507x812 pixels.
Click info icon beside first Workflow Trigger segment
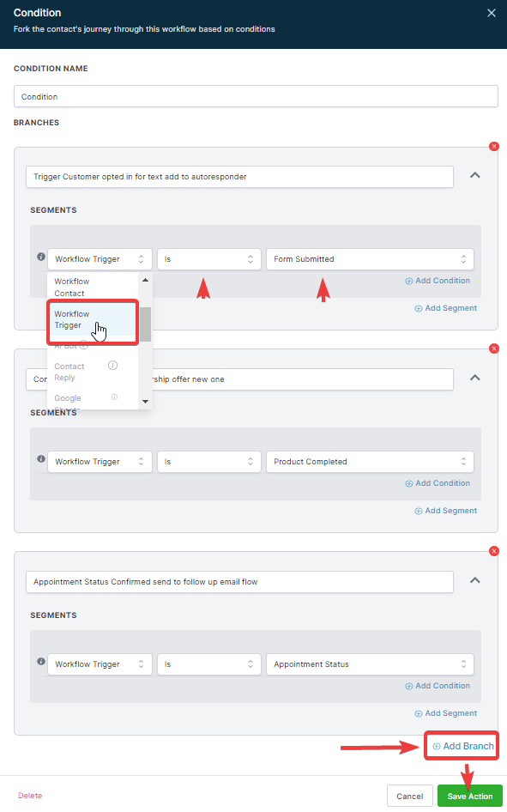click(41, 257)
